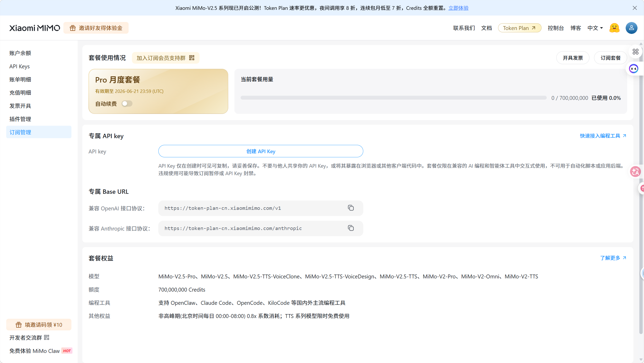Click the QR code icon beside 开发者交流群

(47, 337)
